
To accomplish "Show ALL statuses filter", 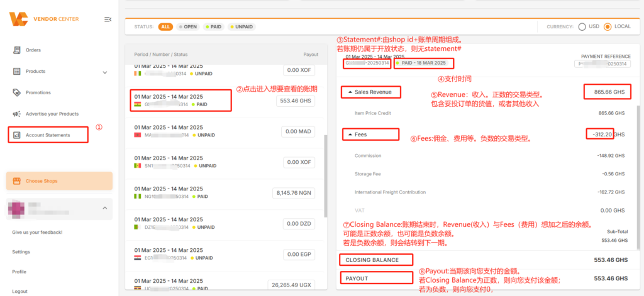I will tap(165, 26).
